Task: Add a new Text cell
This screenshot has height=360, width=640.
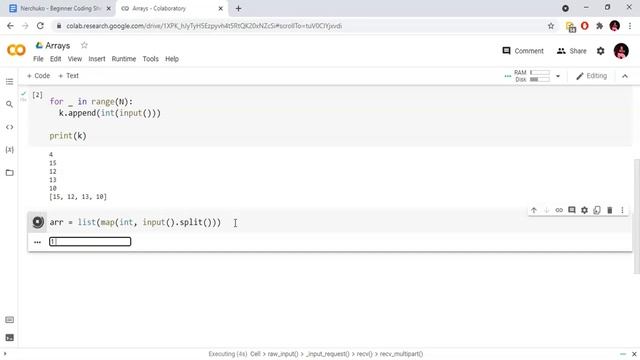Action: pyautogui.click(x=68, y=76)
